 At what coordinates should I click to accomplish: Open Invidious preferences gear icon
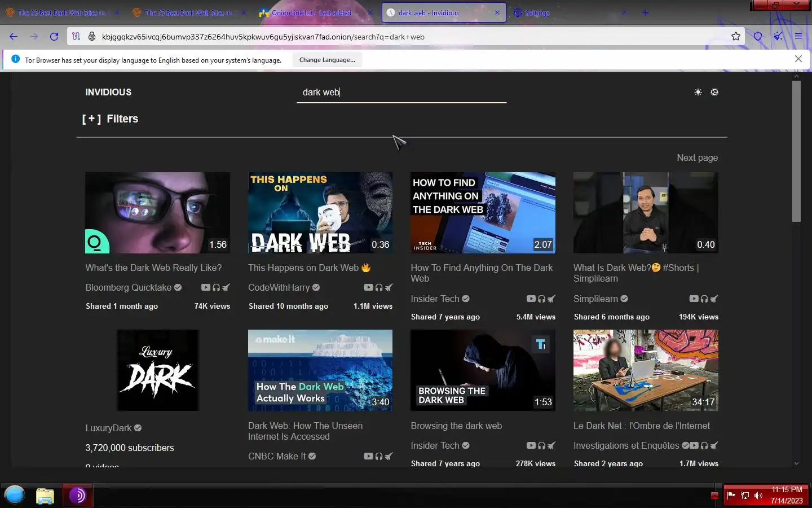click(714, 92)
